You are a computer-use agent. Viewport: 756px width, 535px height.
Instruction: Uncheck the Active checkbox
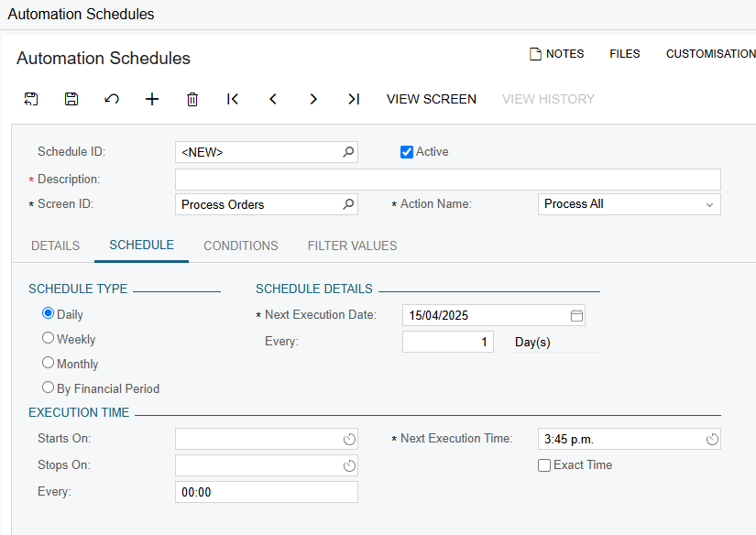coord(407,152)
